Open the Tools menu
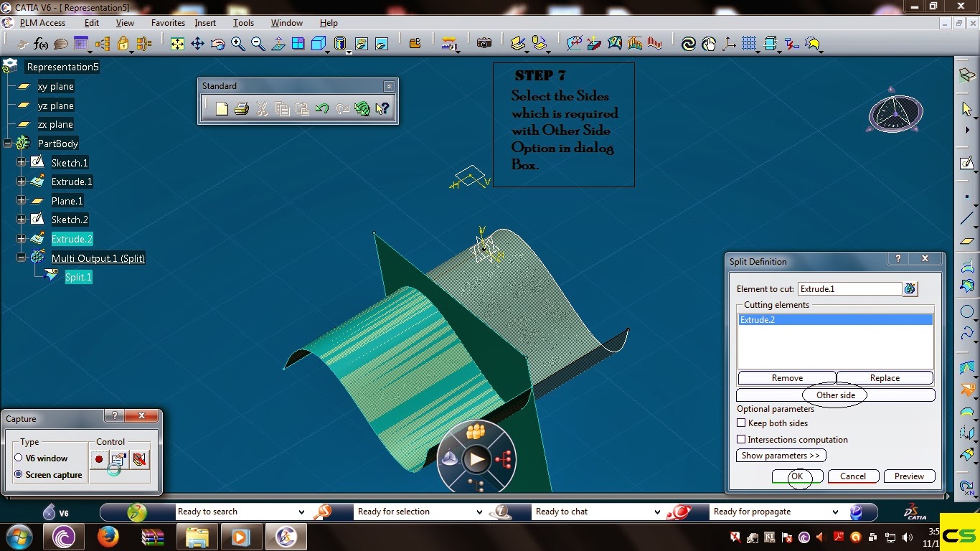This screenshot has height=551, width=980. tap(243, 22)
